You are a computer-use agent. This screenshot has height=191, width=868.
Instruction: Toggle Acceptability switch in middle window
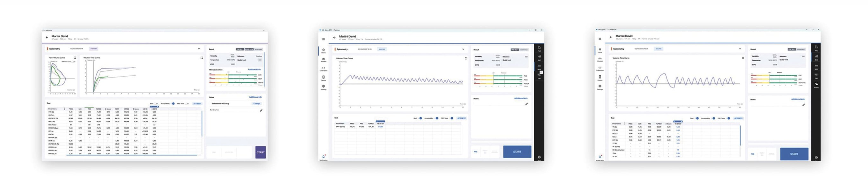click(x=437, y=118)
